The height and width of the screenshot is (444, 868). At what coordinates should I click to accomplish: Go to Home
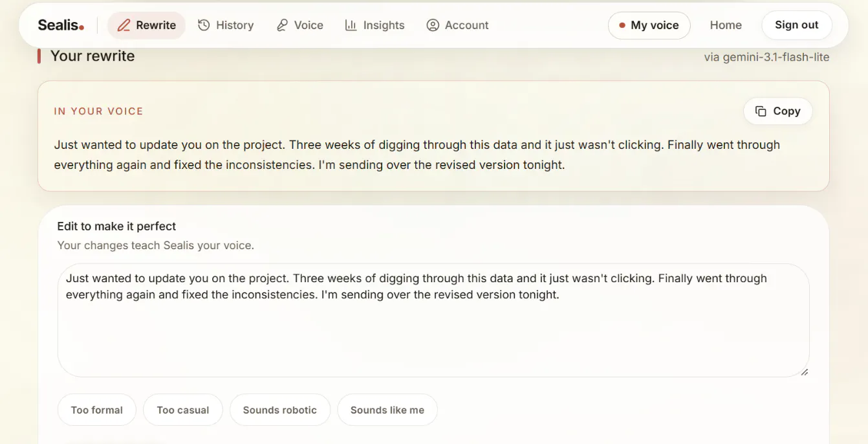click(726, 25)
